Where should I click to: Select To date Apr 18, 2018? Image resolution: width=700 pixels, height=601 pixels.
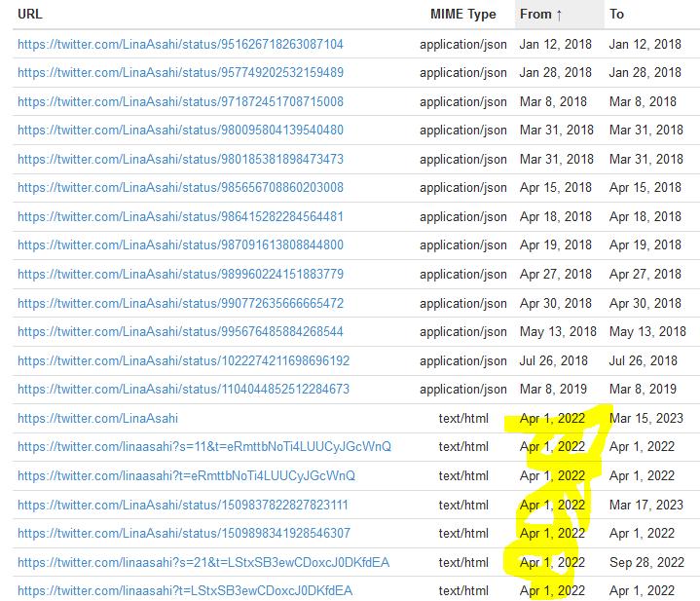(645, 217)
